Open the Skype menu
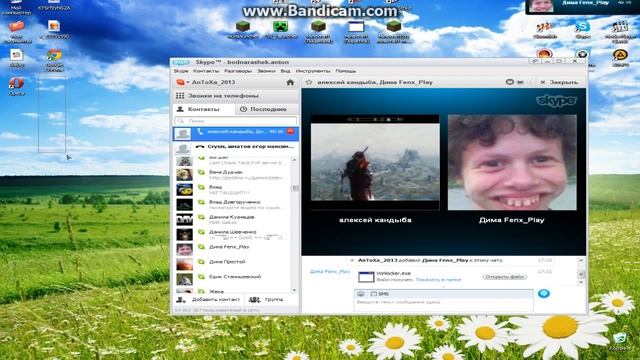This screenshot has height=360, width=640. coord(181,71)
